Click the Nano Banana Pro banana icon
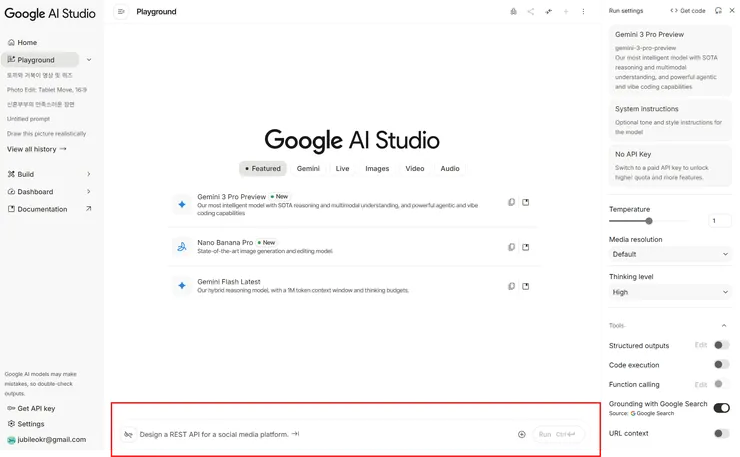The image size is (740, 457). tap(182, 246)
